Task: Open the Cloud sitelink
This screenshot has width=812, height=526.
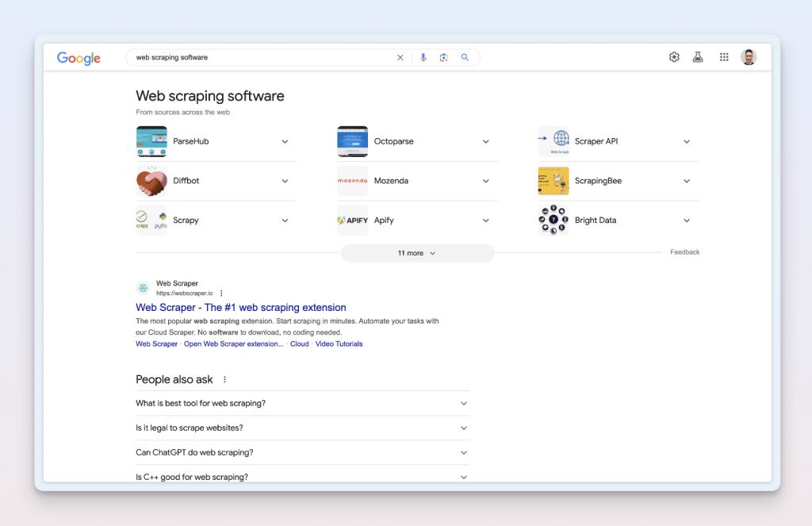Action: tap(299, 344)
